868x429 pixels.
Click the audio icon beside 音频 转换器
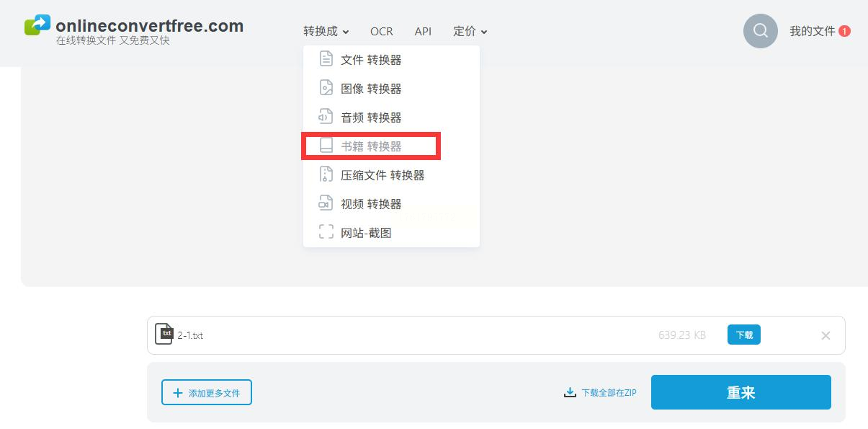[326, 117]
